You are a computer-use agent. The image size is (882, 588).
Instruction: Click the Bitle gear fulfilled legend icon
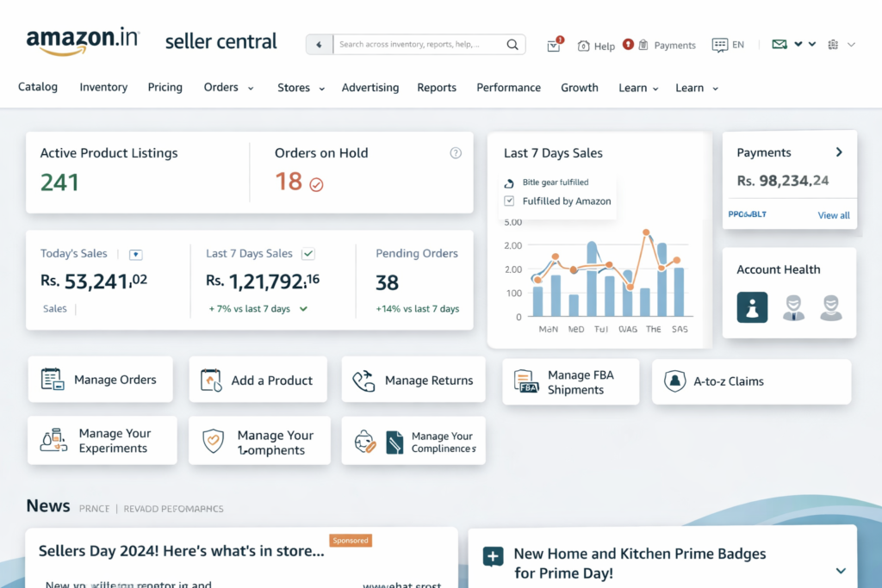tap(509, 183)
